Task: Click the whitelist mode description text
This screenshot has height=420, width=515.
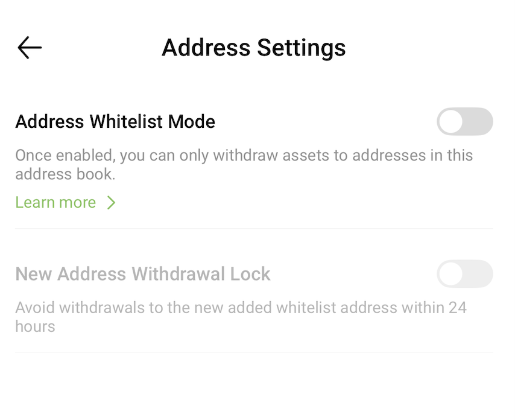Action: 244,164
